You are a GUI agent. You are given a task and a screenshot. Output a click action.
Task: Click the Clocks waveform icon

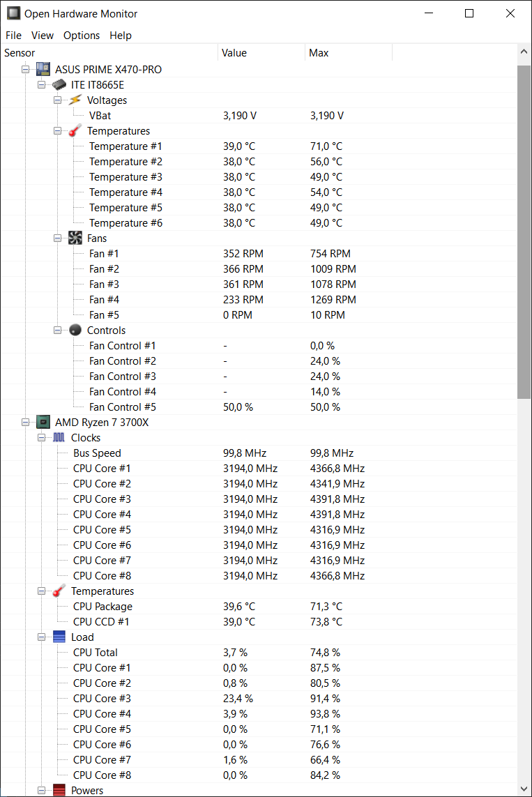point(59,437)
